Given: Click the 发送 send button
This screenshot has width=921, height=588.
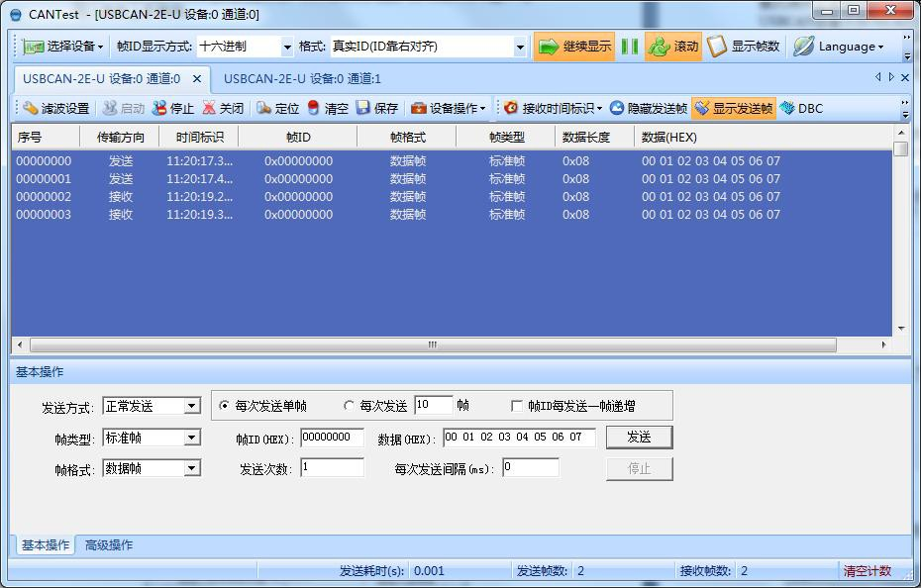Looking at the screenshot, I should coord(639,437).
